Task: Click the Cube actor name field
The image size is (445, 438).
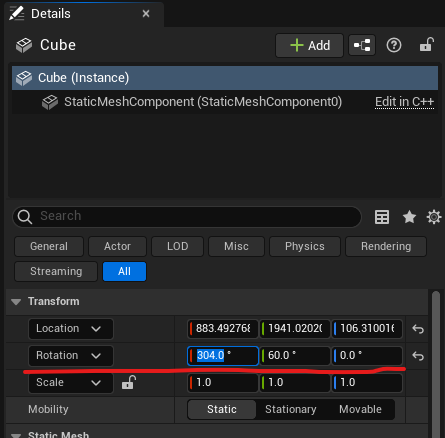Action: pyautogui.click(x=58, y=45)
